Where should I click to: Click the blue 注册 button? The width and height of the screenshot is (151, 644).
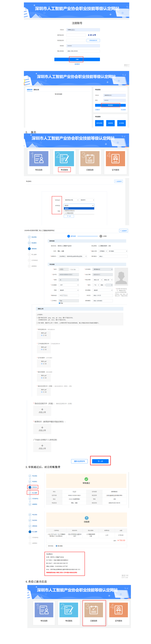pyautogui.click(x=77, y=60)
